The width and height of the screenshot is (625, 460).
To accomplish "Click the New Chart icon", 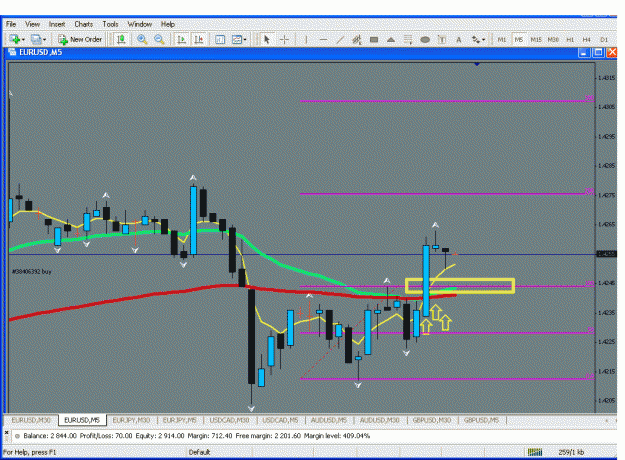I will pos(15,39).
